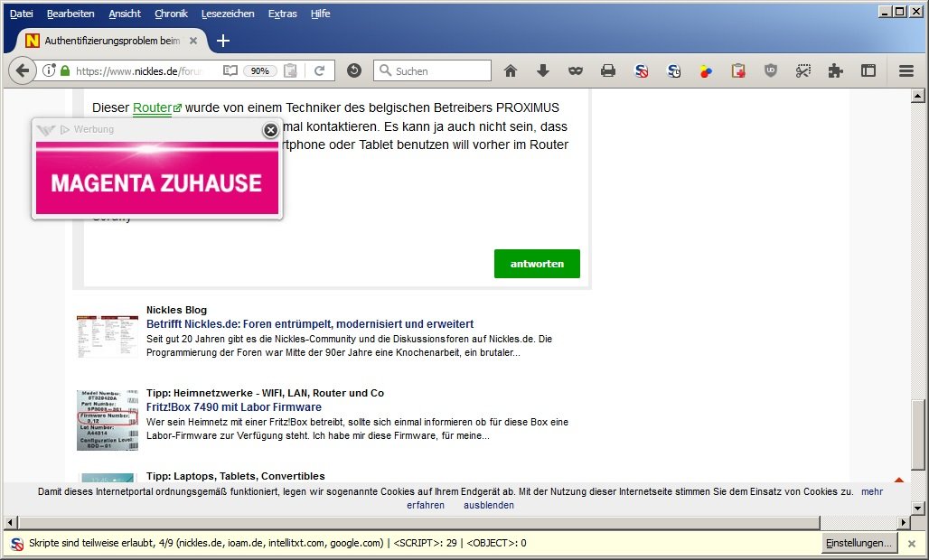The width and height of the screenshot is (929, 560).
Task: Go to the home page icon
Action: click(x=510, y=71)
